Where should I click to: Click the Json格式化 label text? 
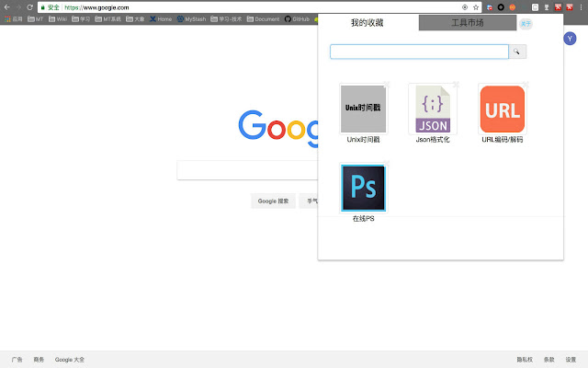(433, 140)
